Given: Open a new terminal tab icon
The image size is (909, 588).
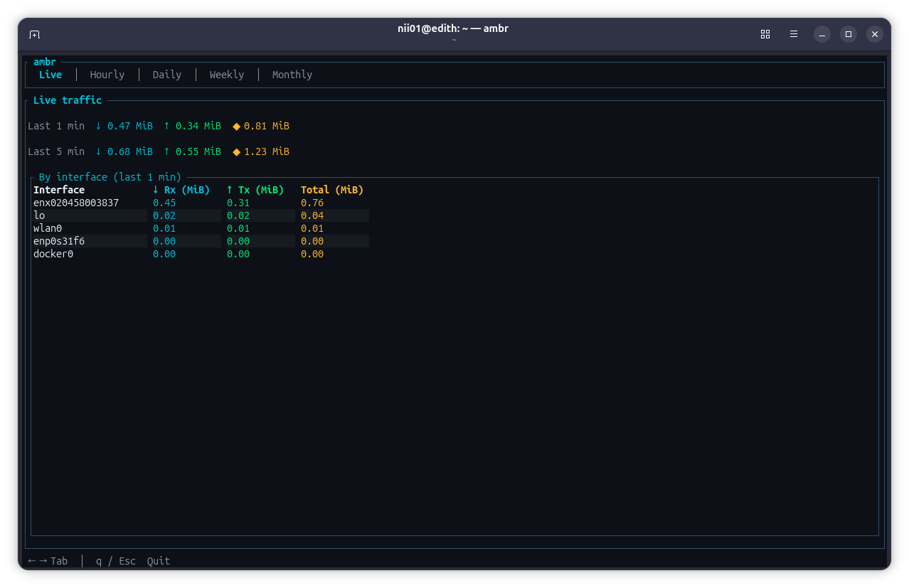Looking at the screenshot, I should pyautogui.click(x=34, y=34).
